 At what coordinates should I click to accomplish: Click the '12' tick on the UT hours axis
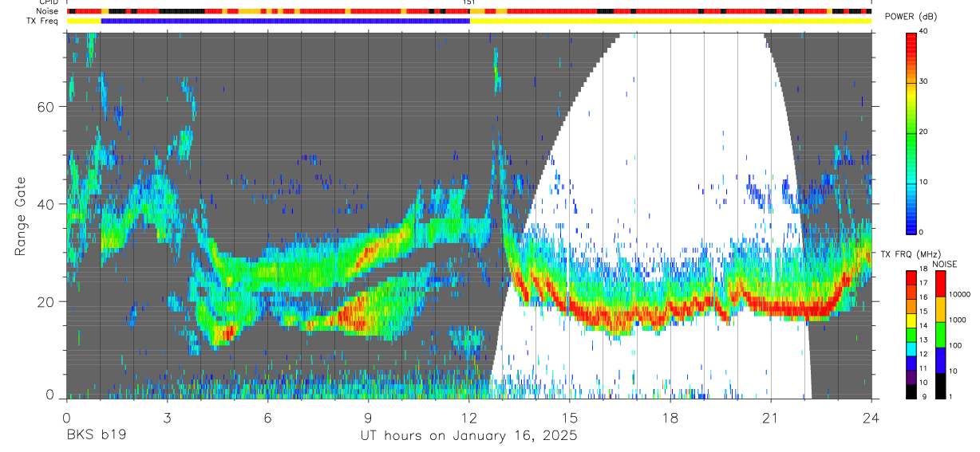click(x=469, y=419)
